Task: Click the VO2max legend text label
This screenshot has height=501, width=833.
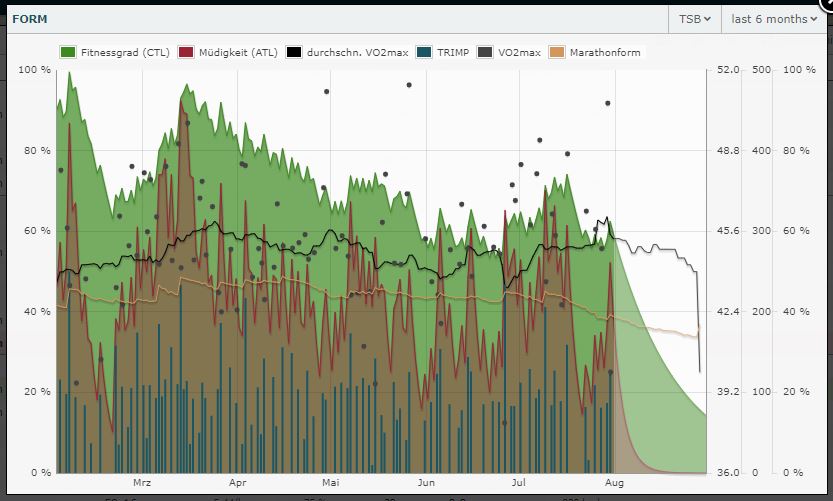Action: tap(519, 52)
